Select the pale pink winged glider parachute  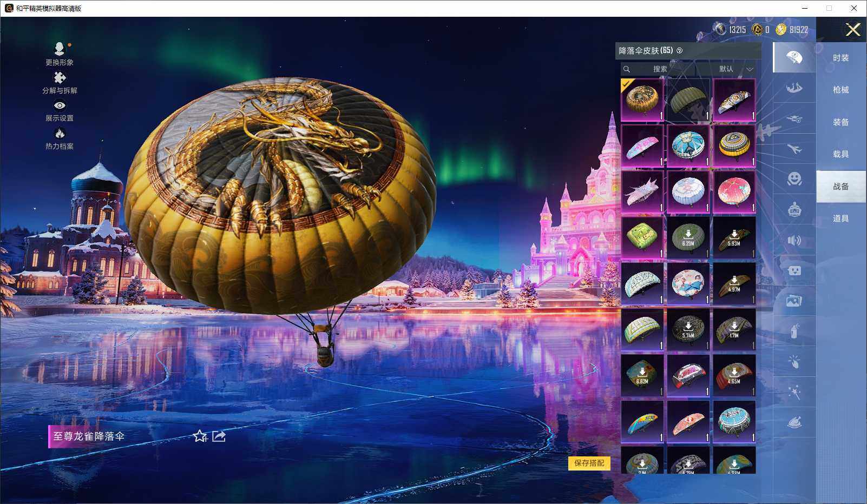[642, 192]
